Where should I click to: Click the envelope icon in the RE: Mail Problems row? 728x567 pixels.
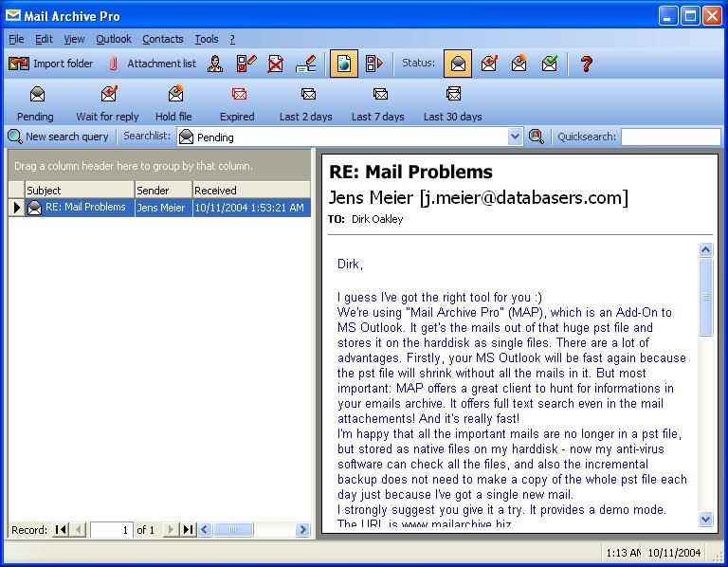[34, 208]
